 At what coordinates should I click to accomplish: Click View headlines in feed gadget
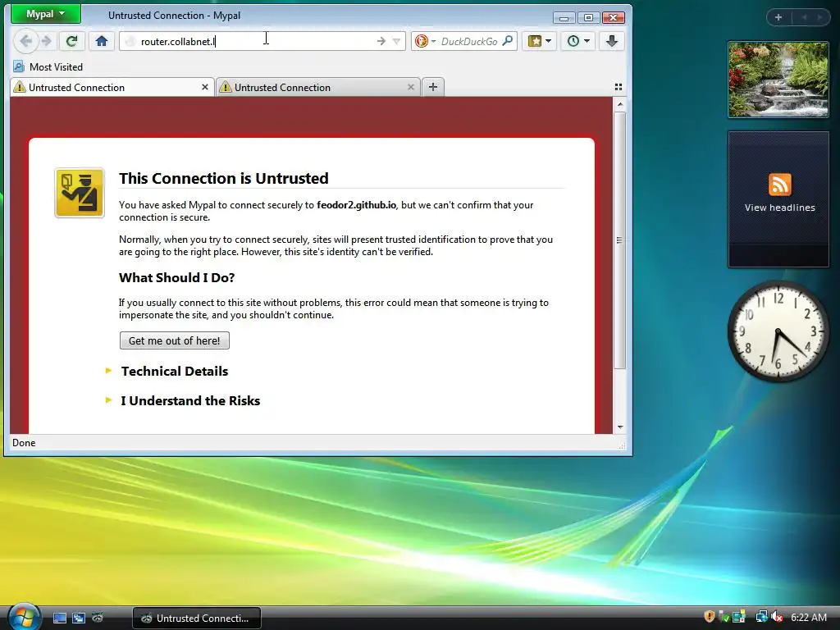[779, 208]
